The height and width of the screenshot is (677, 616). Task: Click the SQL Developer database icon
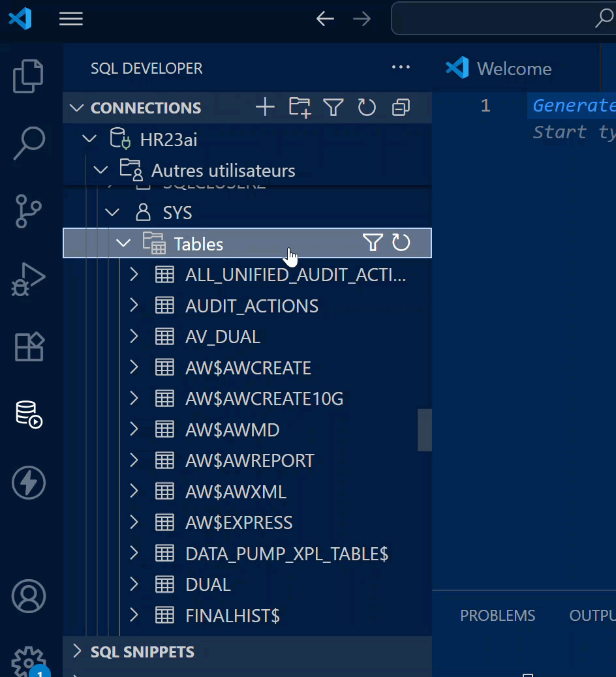click(29, 415)
